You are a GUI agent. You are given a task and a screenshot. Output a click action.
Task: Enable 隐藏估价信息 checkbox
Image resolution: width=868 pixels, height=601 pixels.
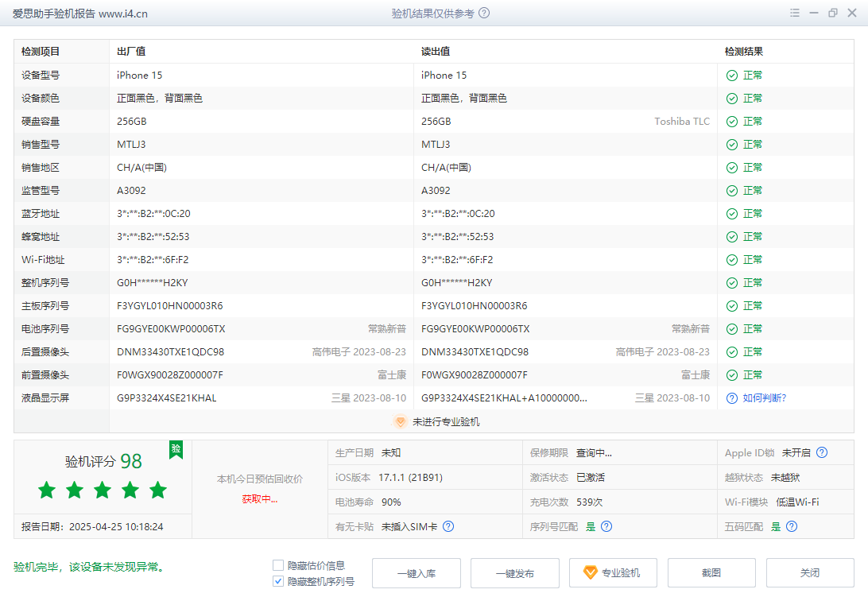pyautogui.click(x=278, y=565)
